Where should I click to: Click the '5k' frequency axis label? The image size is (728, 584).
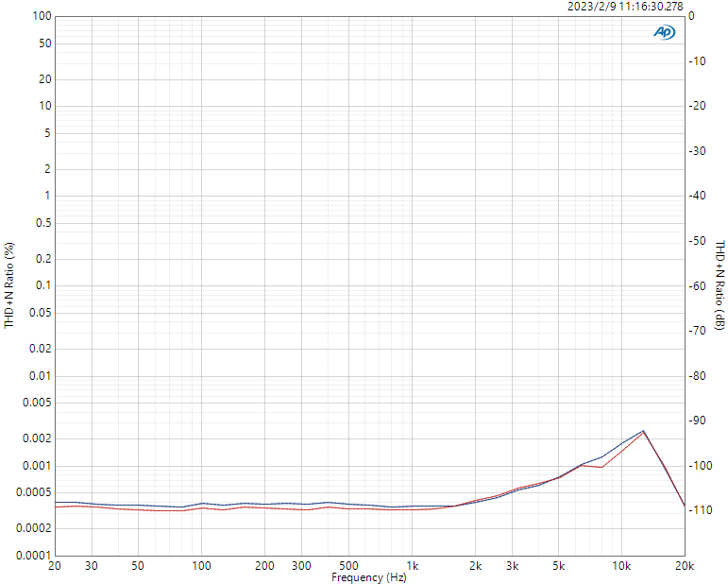(x=559, y=566)
